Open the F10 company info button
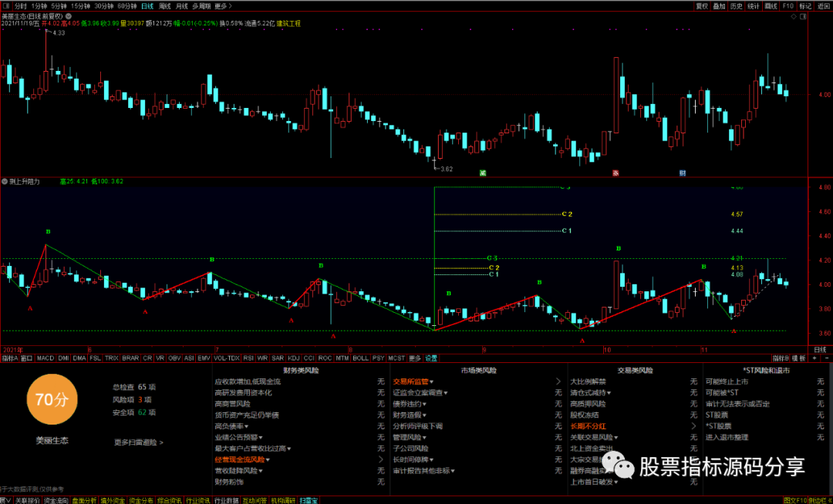This screenshot has height=504, width=833. (x=787, y=6)
